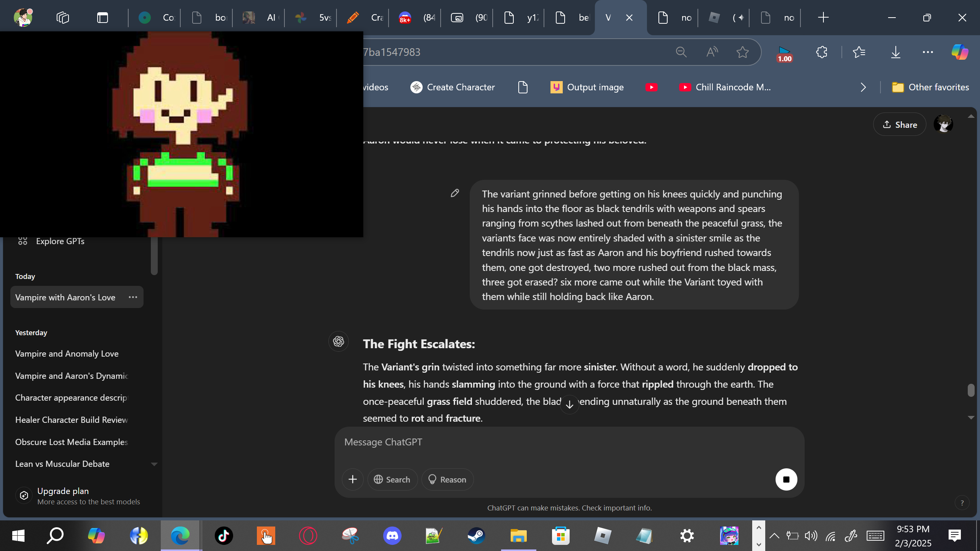Toggle the Reason option

448,479
